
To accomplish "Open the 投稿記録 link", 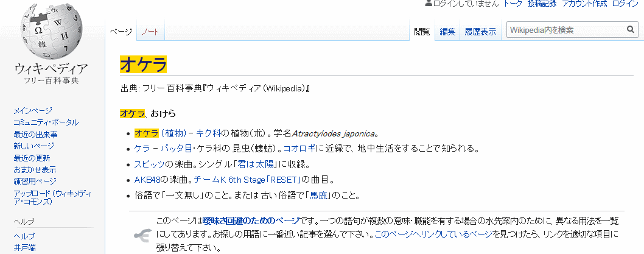I will [542, 4].
